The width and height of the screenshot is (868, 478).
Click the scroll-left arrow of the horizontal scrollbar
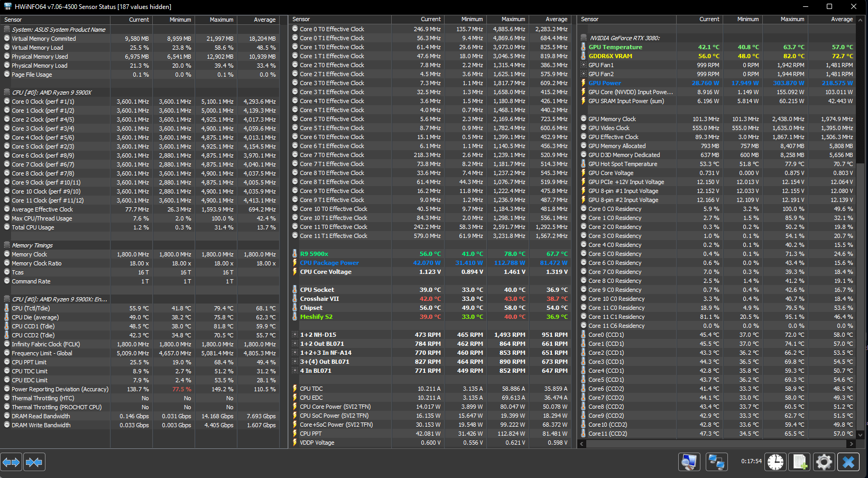point(582,444)
